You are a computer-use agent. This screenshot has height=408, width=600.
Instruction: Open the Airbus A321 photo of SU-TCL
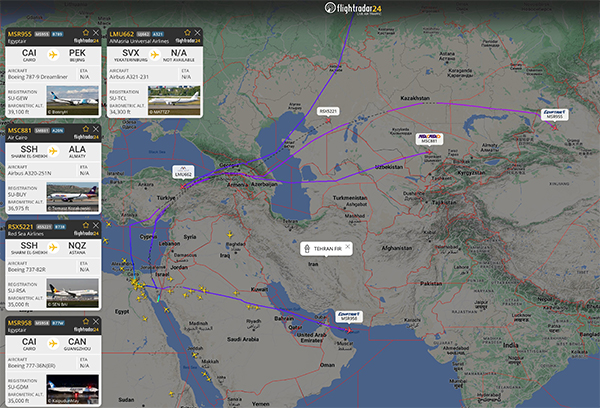(x=174, y=100)
